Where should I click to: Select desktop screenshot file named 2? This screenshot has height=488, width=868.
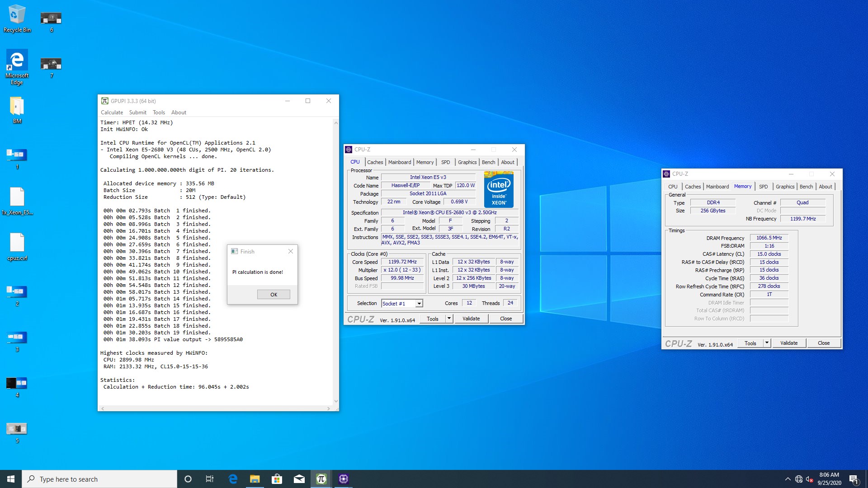coord(17,296)
